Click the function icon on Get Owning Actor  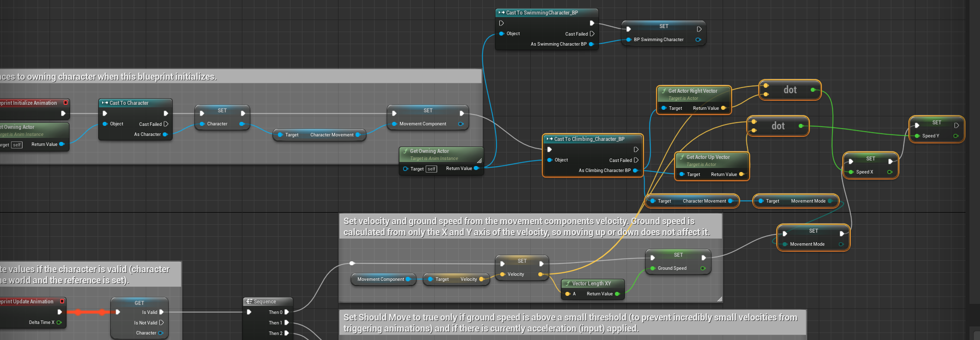tap(406, 151)
